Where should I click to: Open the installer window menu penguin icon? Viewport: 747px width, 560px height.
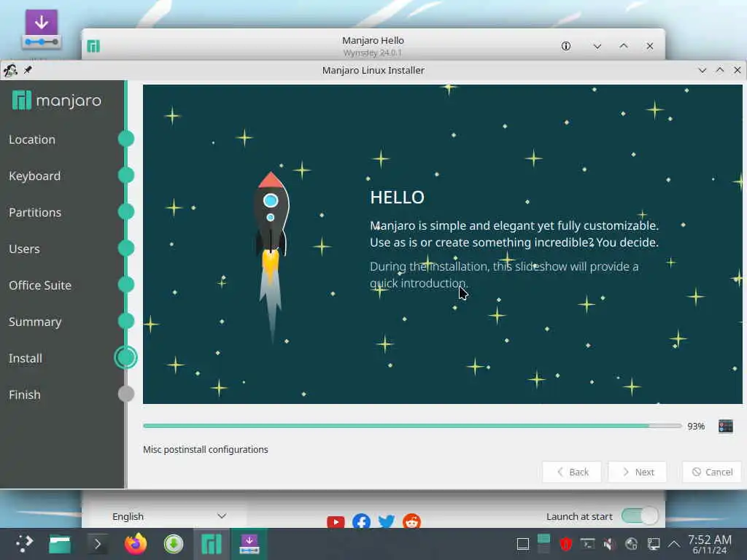tap(10, 71)
